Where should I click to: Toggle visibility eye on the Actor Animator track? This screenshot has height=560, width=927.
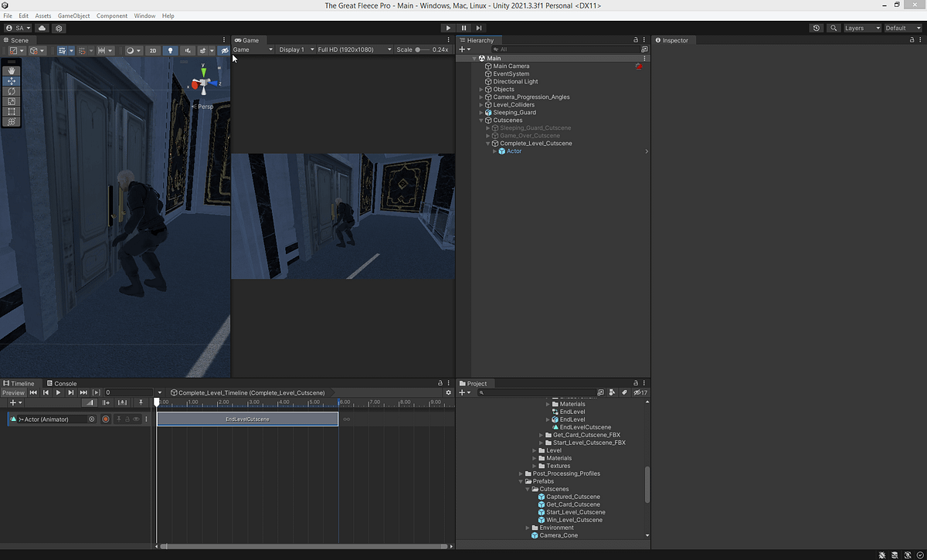135,417
